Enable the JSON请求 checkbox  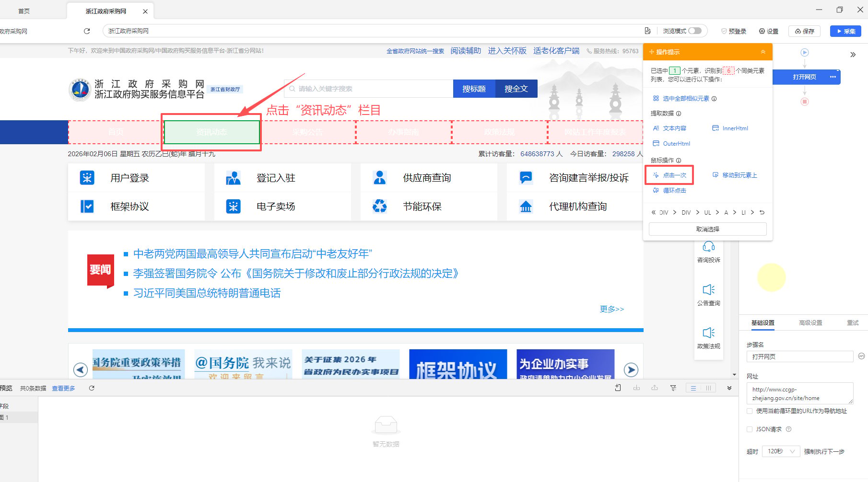[x=750, y=429]
